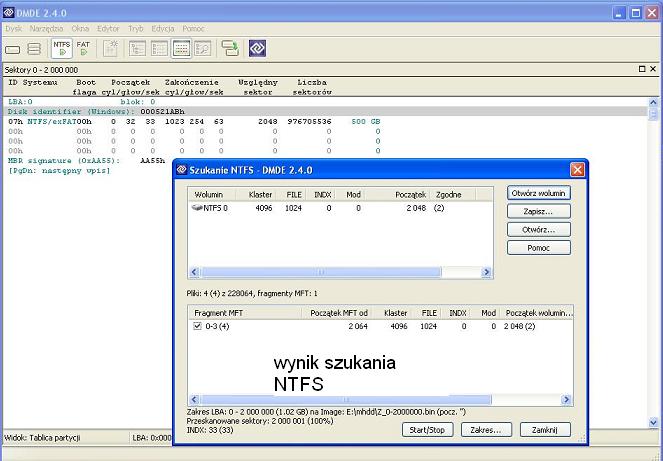Viewport: 663px width, 461px height.
Task: Click the MBR signature (0xAA55) line
Action: 87,161
